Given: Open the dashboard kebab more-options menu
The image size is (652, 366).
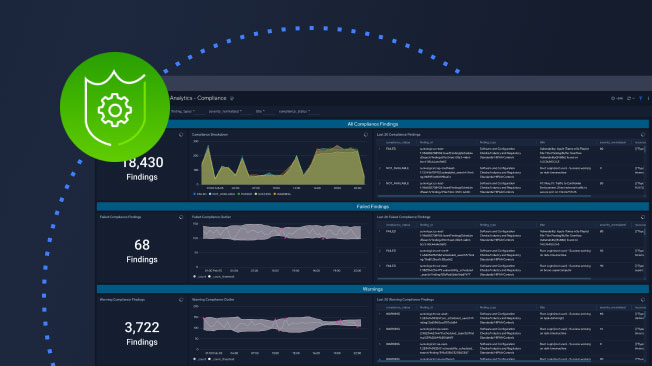Looking at the screenshot, I should click(x=648, y=99).
